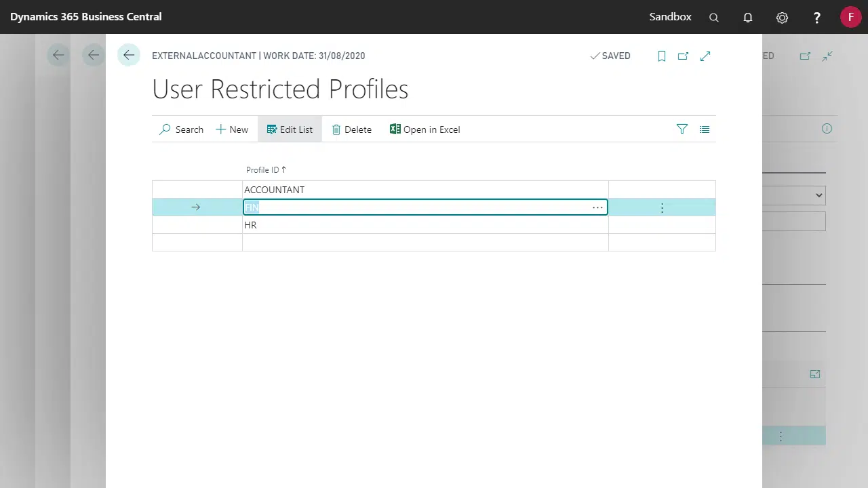This screenshot has width=868, height=488.
Task: Show more options for the FIN row
Action: 662,208
